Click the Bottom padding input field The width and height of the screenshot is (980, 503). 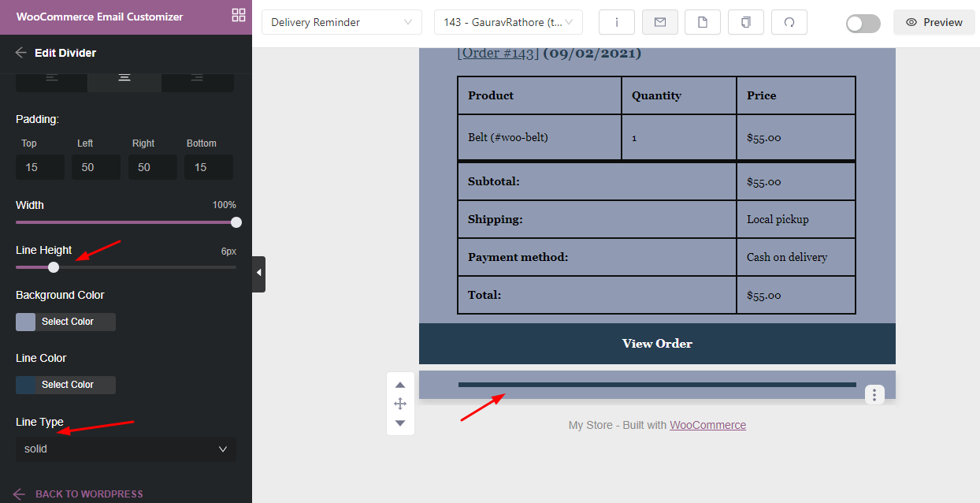(x=209, y=167)
